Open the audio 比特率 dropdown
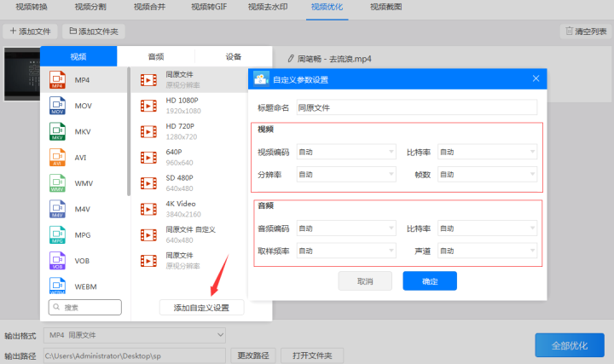Image resolution: width=614 pixels, height=364 pixels. 487,228
